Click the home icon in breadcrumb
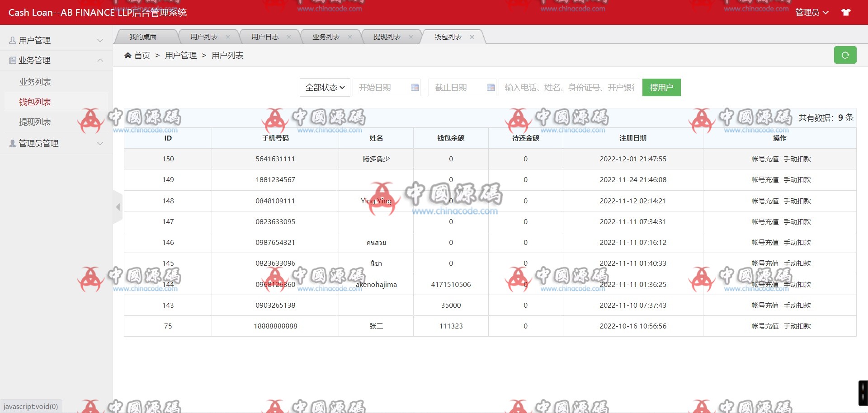The height and width of the screenshot is (413, 868). click(128, 56)
